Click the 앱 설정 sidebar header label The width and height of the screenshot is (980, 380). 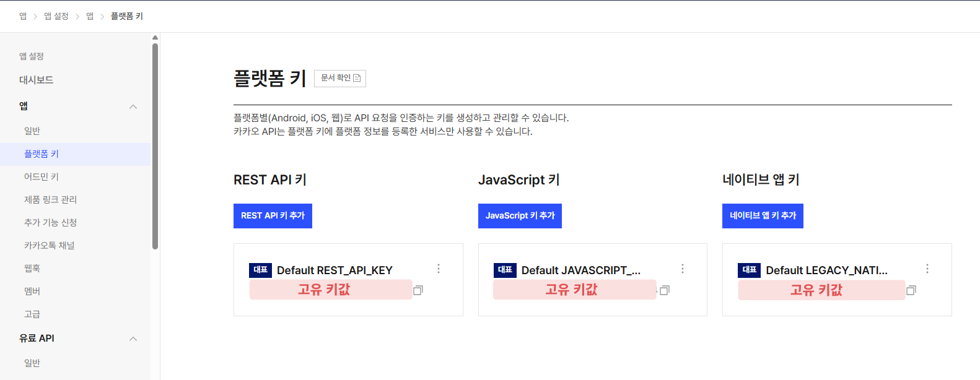pyautogui.click(x=32, y=56)
